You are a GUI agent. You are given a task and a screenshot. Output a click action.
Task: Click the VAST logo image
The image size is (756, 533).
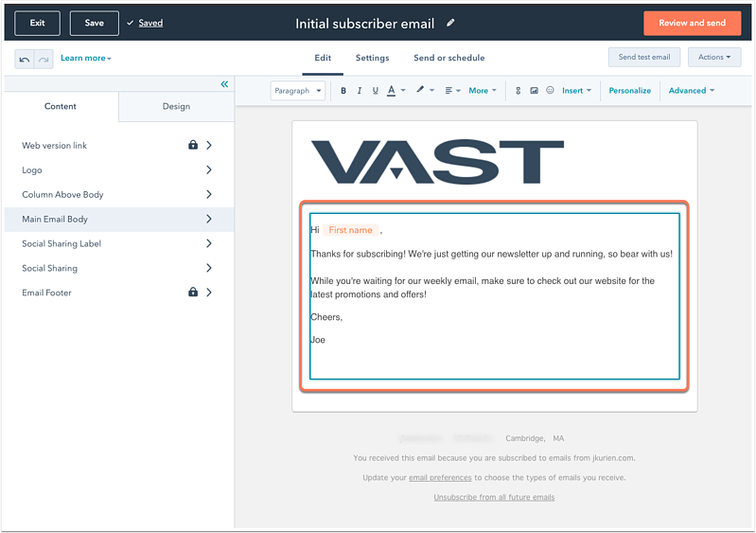437,162
